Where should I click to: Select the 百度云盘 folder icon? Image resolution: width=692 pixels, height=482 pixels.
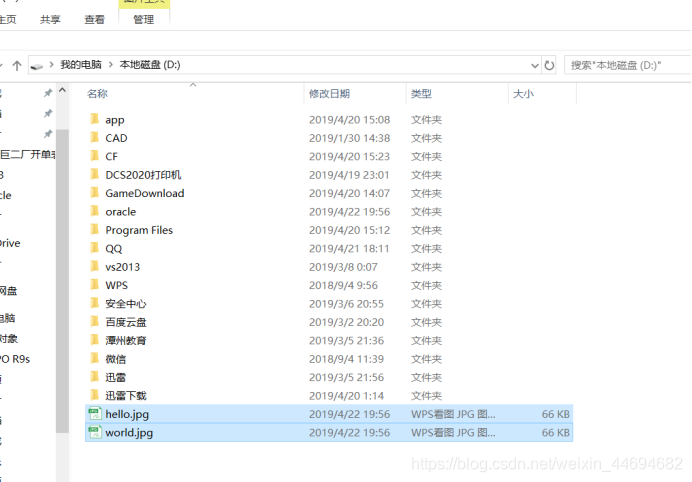94,322
